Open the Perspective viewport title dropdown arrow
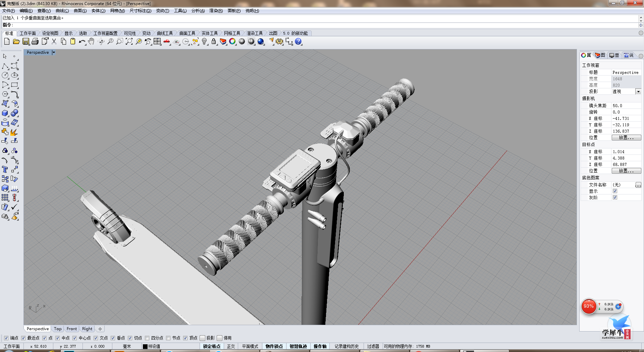Viewport: 644px width, 352px height. [54, 52]
